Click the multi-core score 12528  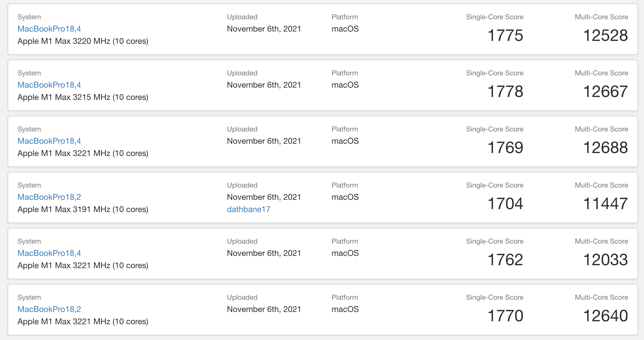605,35
